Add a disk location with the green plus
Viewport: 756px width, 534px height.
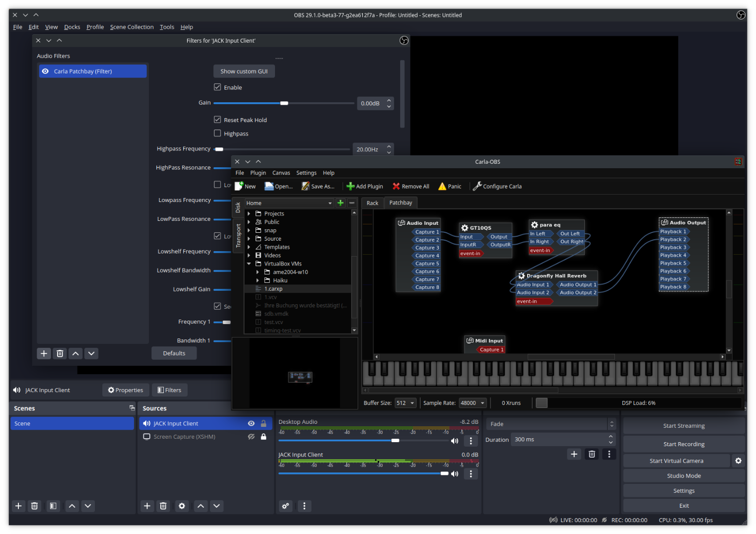point(341,203)
